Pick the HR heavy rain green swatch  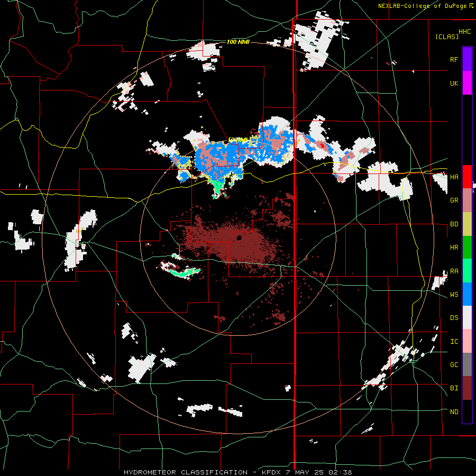[467, 248]
